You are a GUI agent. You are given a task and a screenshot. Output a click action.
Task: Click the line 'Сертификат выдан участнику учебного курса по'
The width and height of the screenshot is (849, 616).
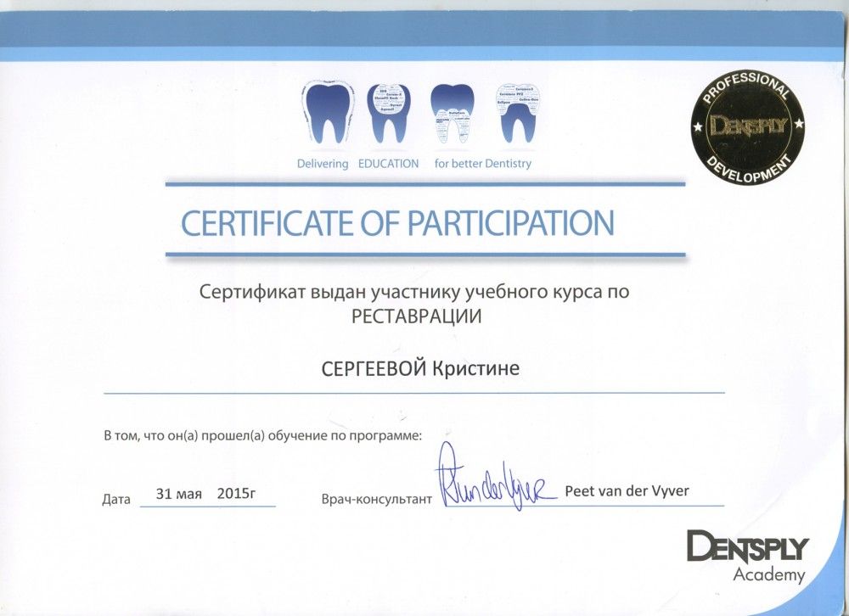coord(416,294)
